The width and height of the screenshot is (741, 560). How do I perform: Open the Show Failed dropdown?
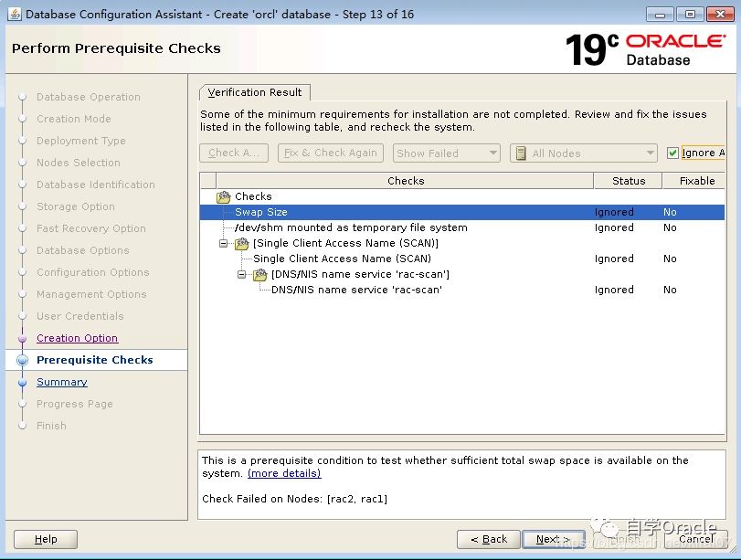pos(446,153)
